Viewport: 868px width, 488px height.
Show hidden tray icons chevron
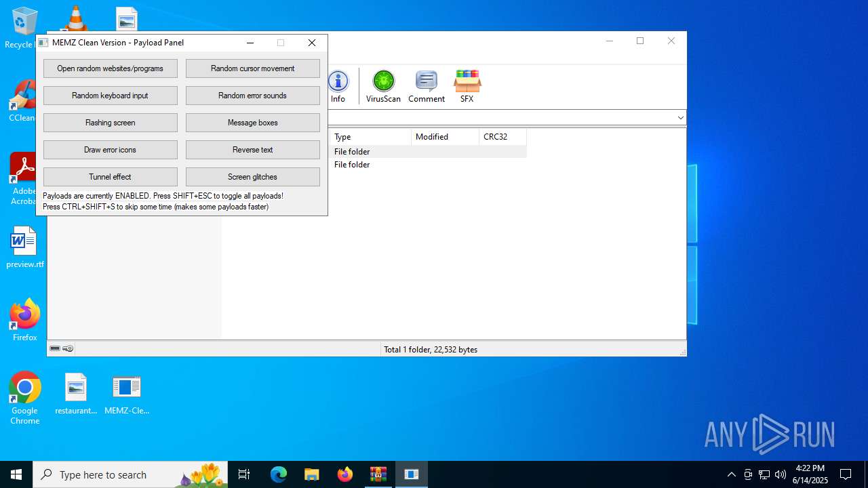(x=731, y=474)
